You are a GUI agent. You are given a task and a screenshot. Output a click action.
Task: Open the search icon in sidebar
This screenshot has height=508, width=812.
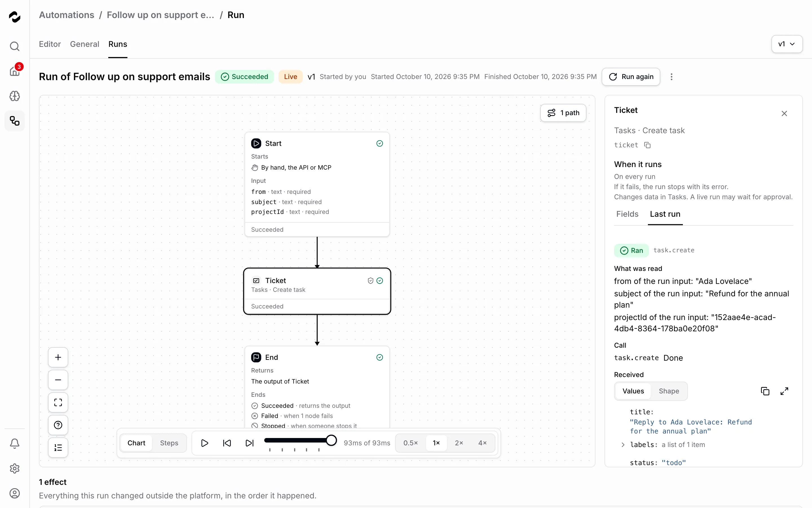tap(14, 46)
